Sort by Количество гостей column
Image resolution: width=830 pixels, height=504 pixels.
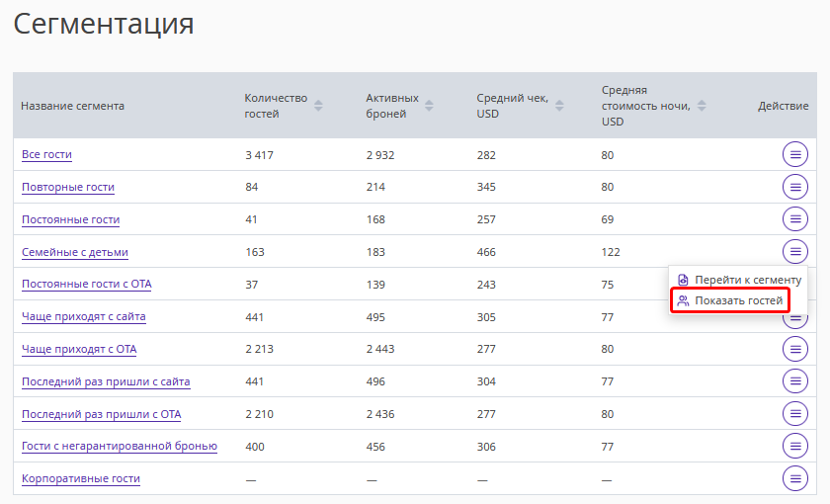coord(318,106)
